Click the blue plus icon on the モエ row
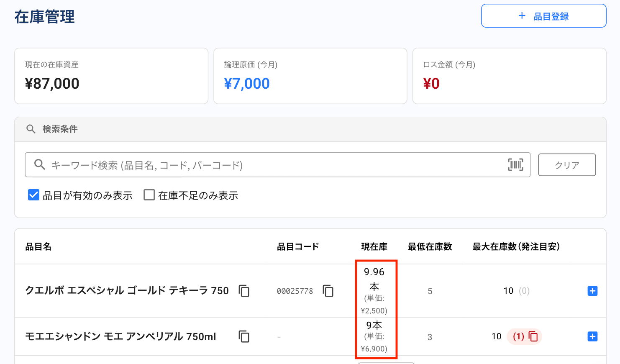The image size is (620, 364). tap(593, 336)
